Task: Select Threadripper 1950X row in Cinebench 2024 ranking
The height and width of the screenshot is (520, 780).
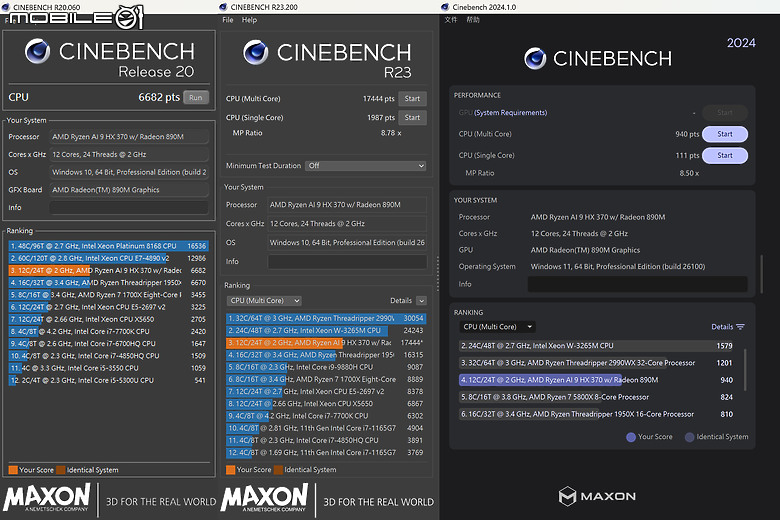Action: pyautogui.click(x=596, y=414)
